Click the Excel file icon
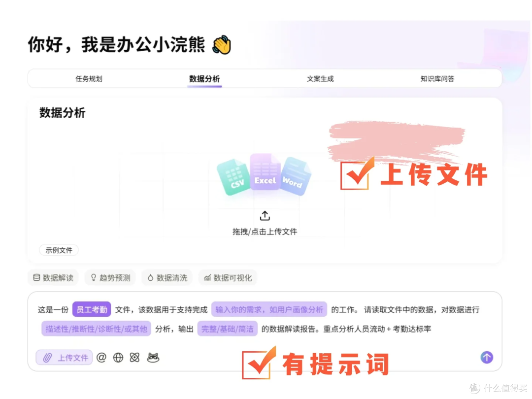Image resolution: width=532 pixels, height=399 pixels. coord(266,171)
